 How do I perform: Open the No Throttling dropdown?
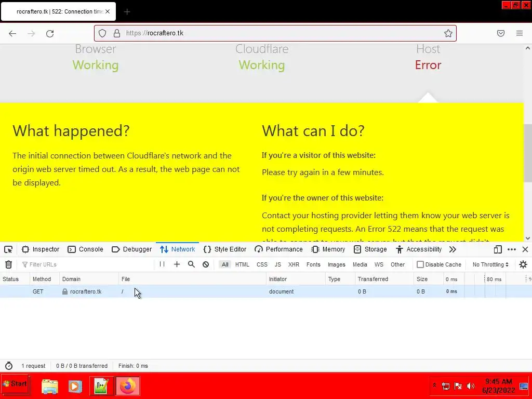490,264
